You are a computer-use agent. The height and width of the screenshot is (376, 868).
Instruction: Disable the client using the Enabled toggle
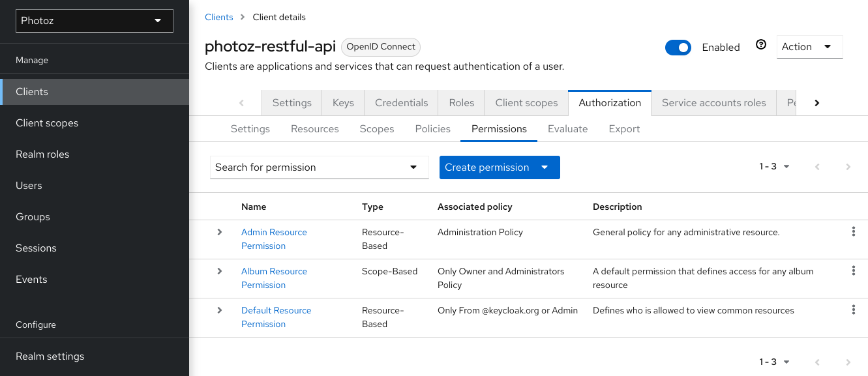[x=678, y=47]
